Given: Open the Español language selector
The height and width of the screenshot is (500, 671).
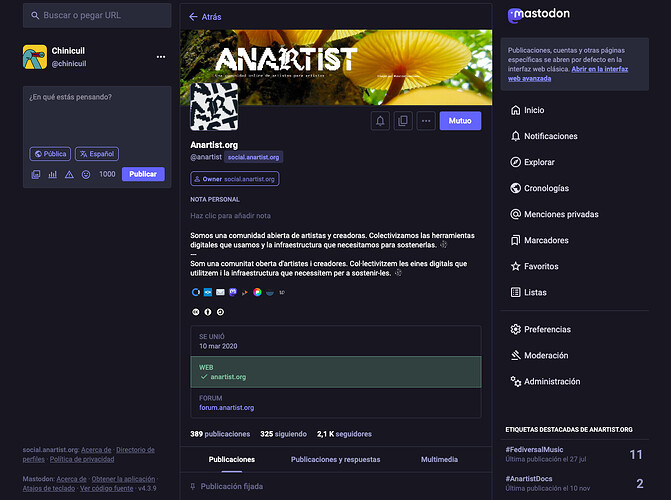Looking at the screenshot, I should pos(97,154).
